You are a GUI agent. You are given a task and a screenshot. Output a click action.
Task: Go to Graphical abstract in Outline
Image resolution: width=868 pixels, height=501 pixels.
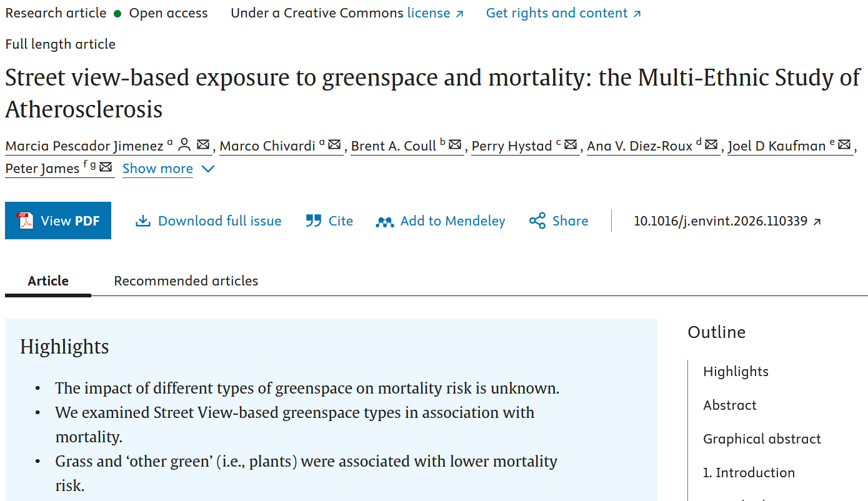click(762, 439)
